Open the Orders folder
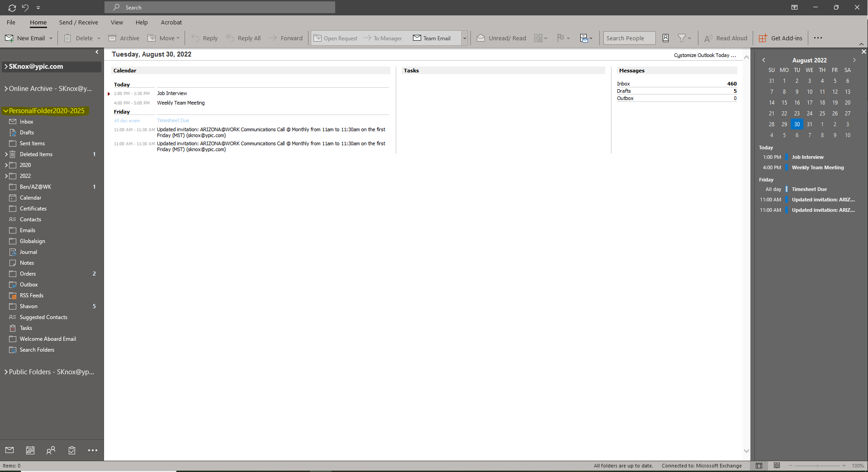This screenshot has width=868, height=472. (28, 274)
